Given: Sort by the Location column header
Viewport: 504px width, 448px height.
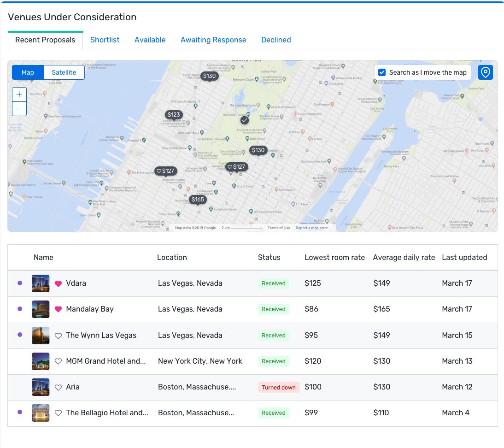Looking at the screenshot, I should click(x=172, y=257).
